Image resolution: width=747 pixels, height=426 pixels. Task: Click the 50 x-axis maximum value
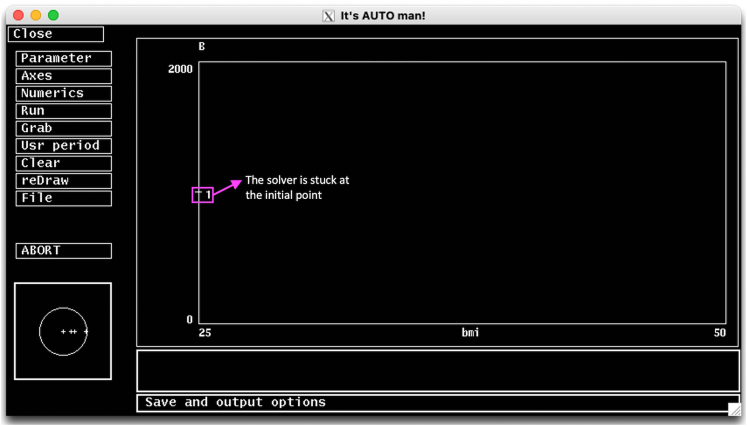(720, 333)
